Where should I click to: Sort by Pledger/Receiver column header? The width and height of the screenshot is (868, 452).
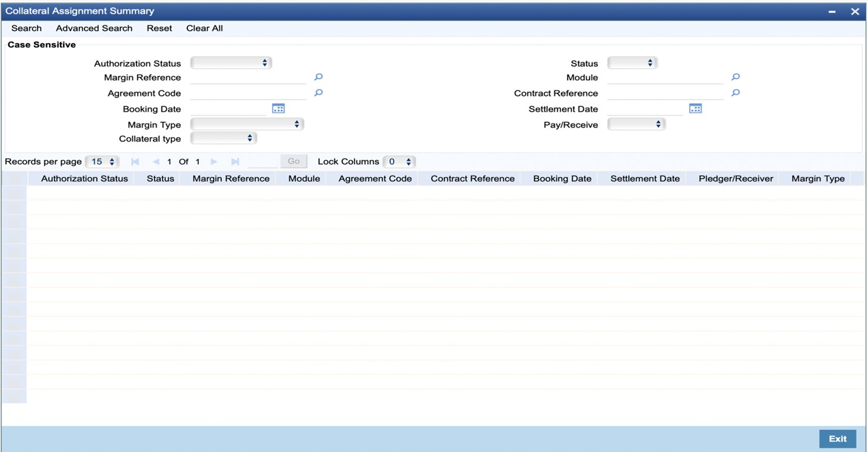[736, 178]
